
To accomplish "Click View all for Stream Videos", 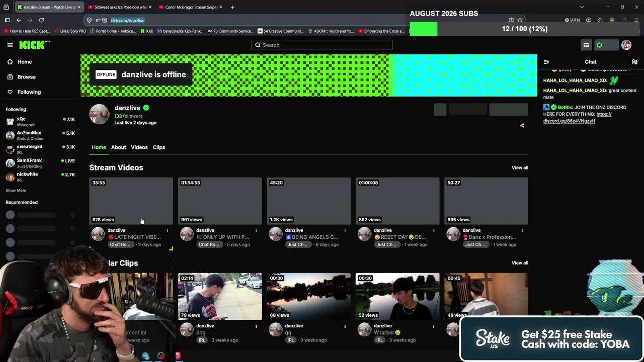I will (x=520, y=167).
